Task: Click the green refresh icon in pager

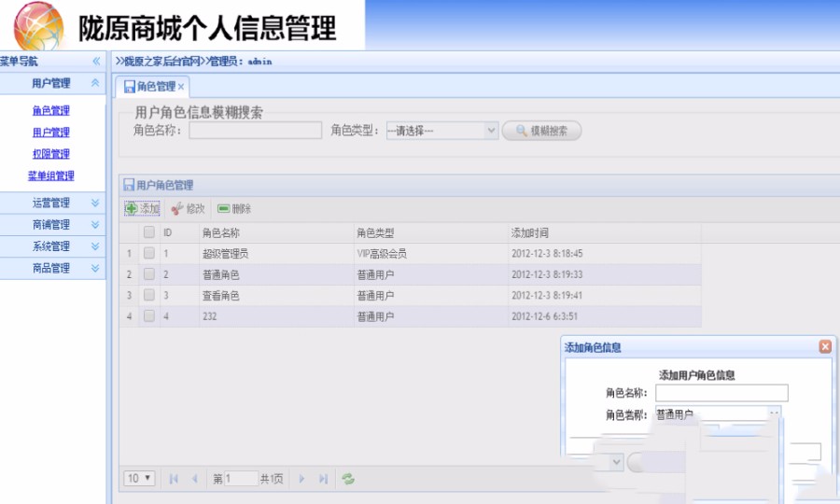Action: [348, 479]
